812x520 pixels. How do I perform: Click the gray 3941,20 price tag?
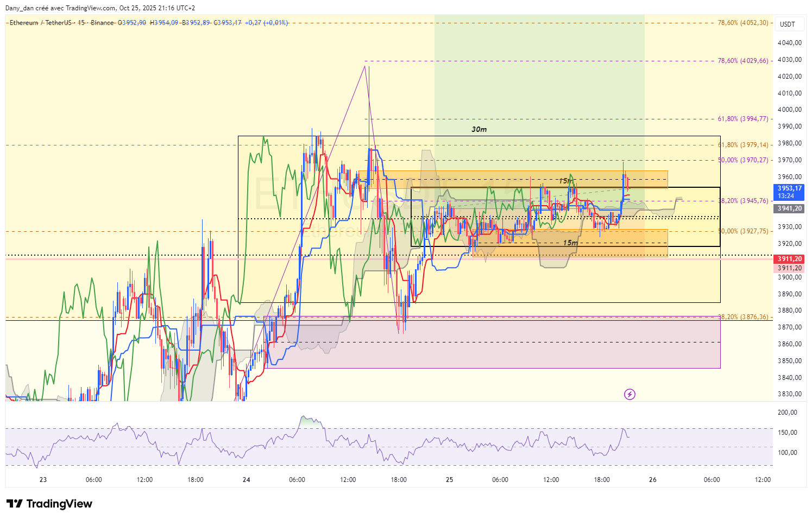789,208
